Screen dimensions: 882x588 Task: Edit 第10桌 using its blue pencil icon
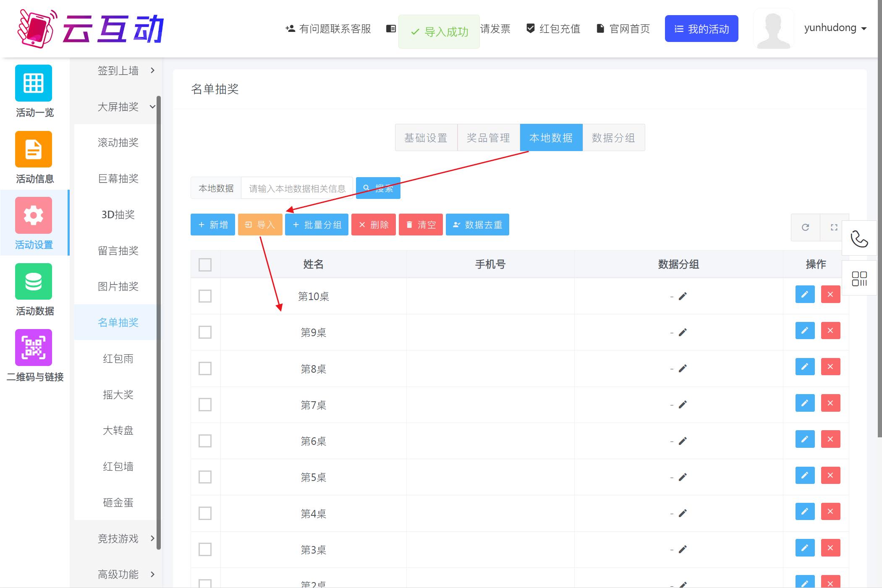click(x=805, y=294)
